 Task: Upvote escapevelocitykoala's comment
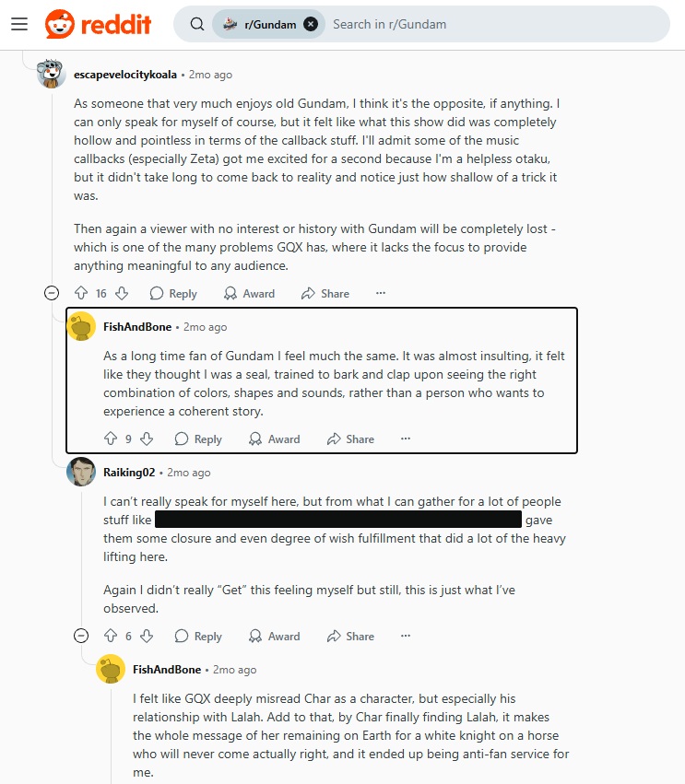[x=80, y=293]
